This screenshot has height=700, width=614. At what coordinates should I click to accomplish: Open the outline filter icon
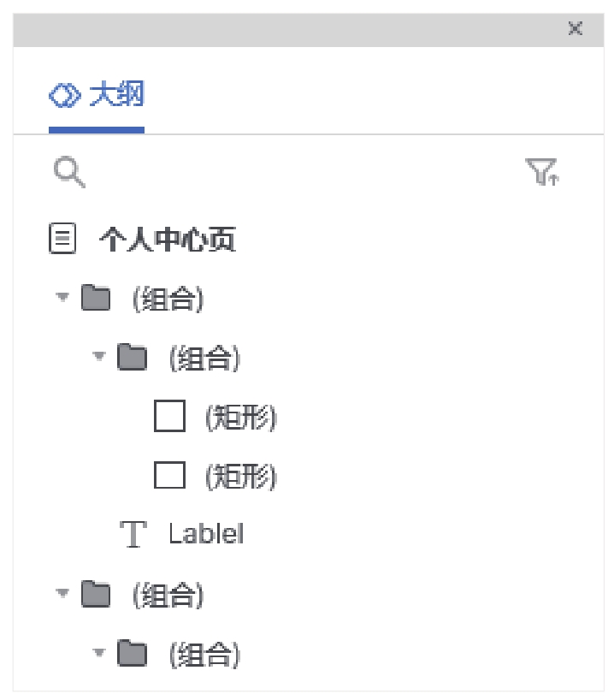coord(541,172)
